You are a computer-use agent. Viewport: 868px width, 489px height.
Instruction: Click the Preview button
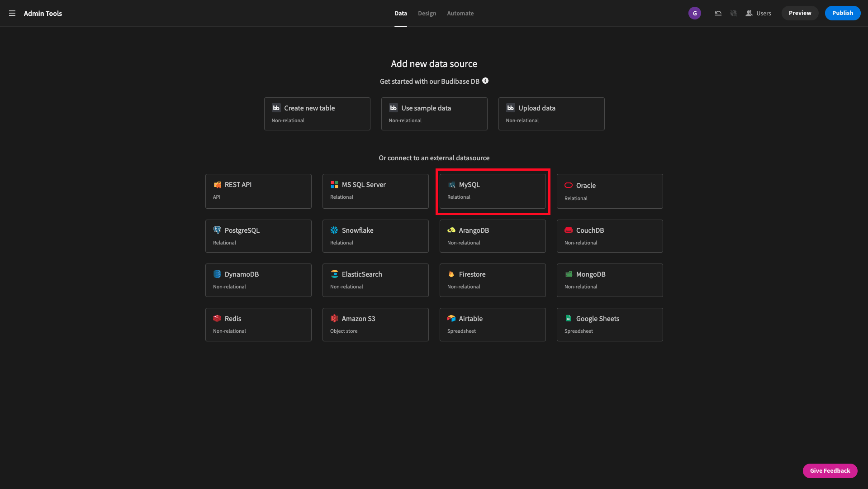[800, 13]
